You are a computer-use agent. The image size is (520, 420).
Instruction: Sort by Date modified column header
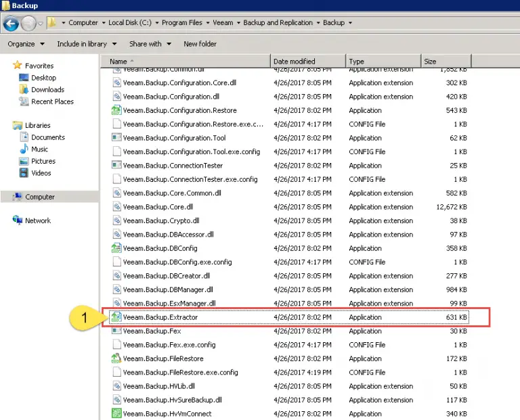pos(308,62)
